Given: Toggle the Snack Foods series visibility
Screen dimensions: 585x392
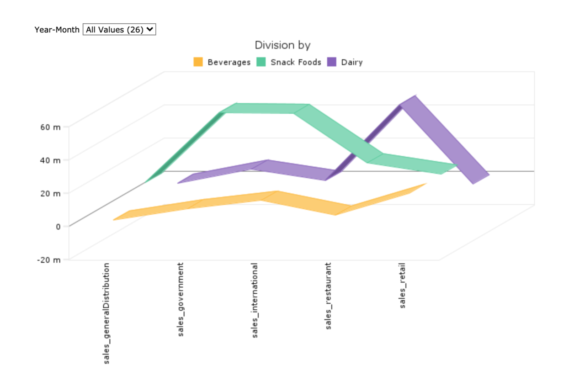Looking at the screenshot, I should [x=296, y=62].
